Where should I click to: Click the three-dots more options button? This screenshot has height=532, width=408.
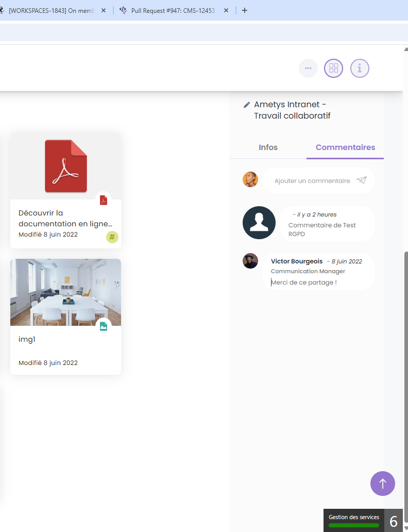(x=308, y=68)
